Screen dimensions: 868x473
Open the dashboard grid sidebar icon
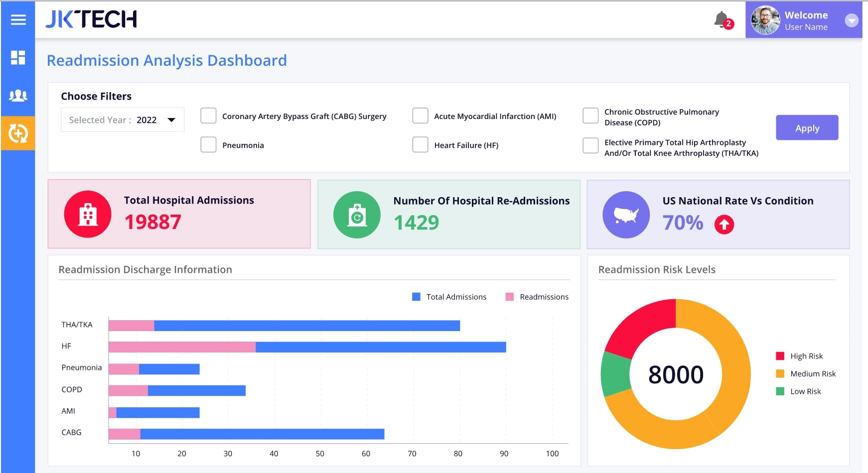click(18, 57)
